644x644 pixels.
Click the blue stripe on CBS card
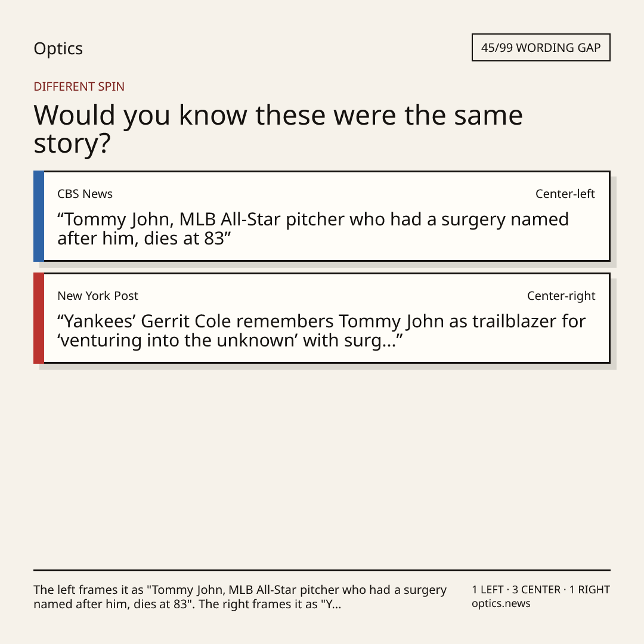39,216
